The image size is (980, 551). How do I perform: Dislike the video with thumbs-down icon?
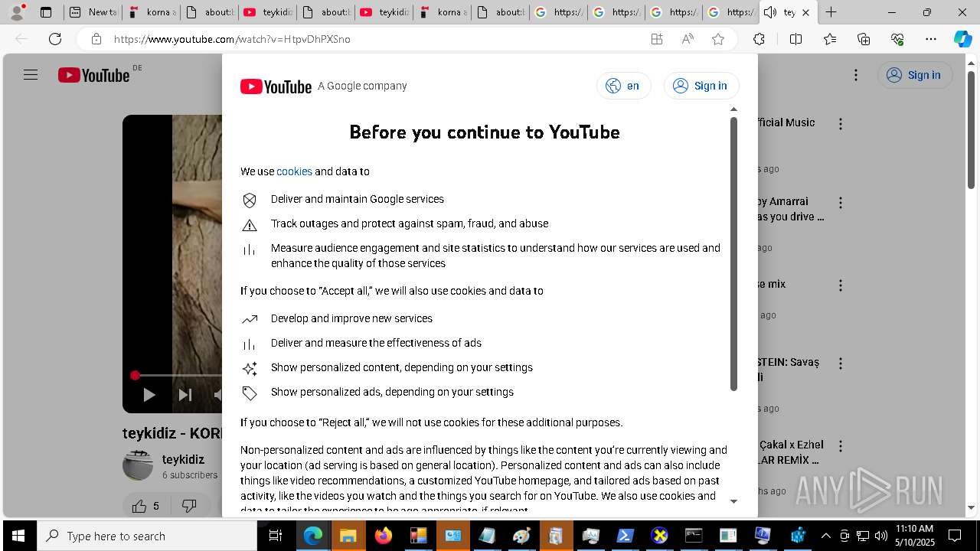[189, 506]
